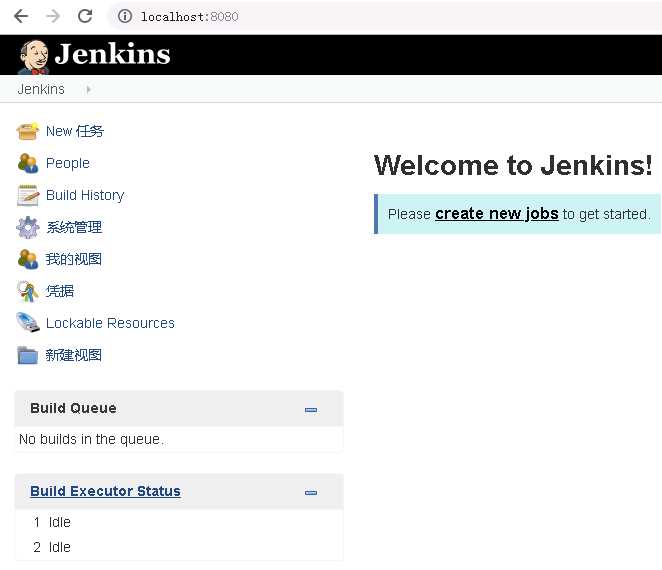Click the browser back arrow
662x570 pixels.
point(21,16)
